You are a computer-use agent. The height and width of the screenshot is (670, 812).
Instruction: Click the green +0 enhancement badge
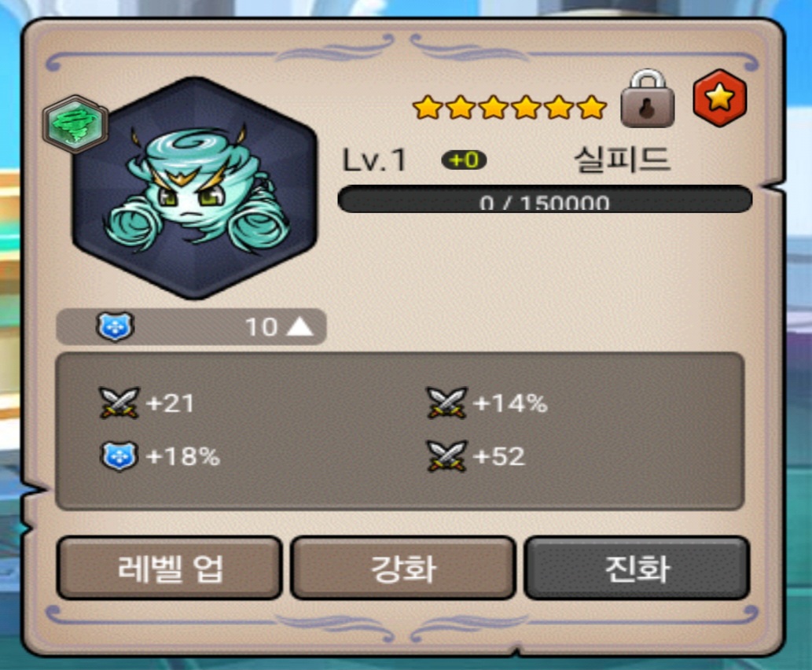point(464,160)
